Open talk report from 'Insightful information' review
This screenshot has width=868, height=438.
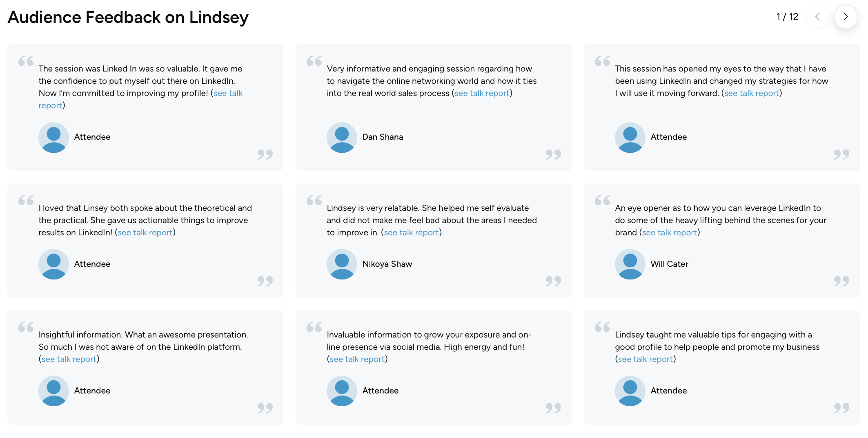[69, 359]
